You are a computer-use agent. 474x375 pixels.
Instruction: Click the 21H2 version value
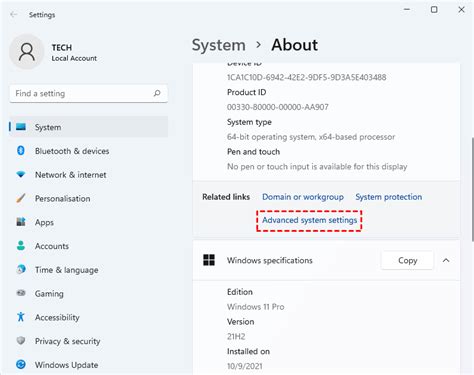[x=236, y=336]
